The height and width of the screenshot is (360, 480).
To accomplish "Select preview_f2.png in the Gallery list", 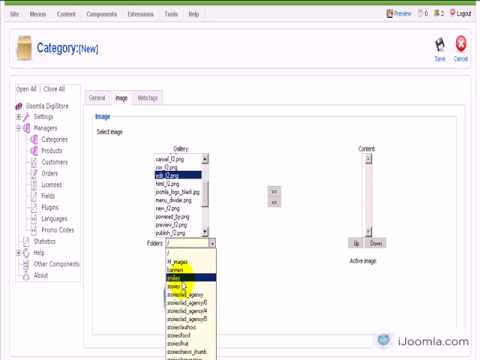I will click(x=178, y=225).
